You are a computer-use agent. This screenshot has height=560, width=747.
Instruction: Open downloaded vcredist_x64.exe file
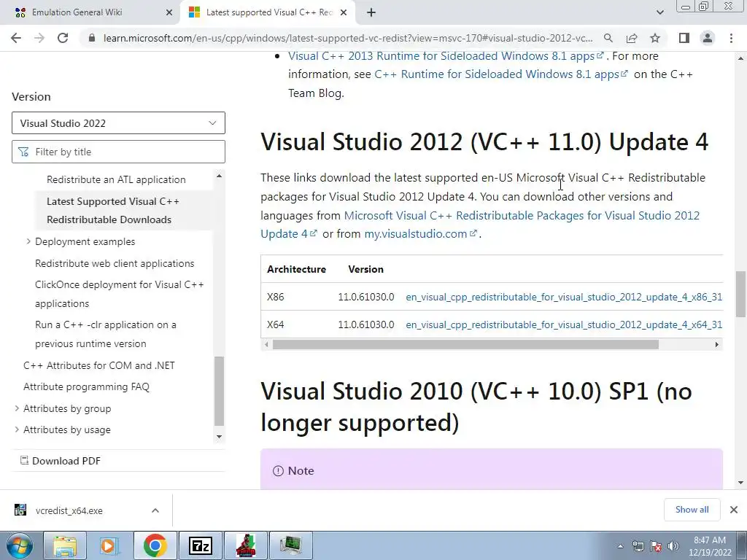coord(69,511)
